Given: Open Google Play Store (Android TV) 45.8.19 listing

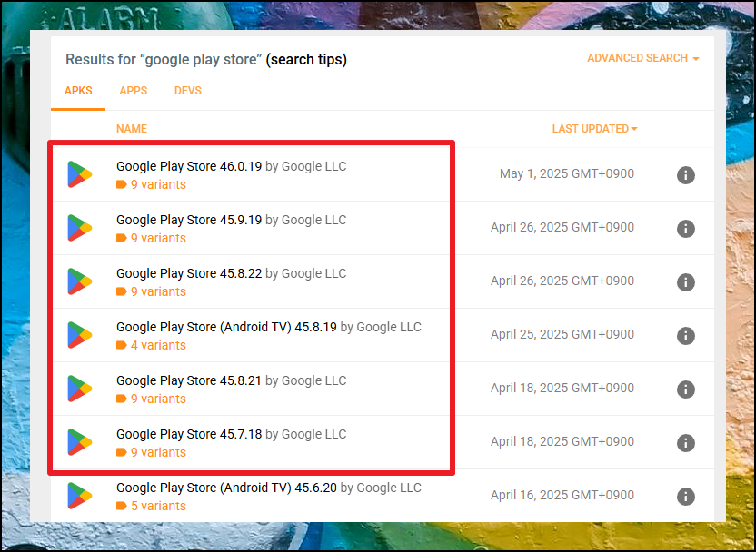Looking at the screenshot, I should click(226, 327).
